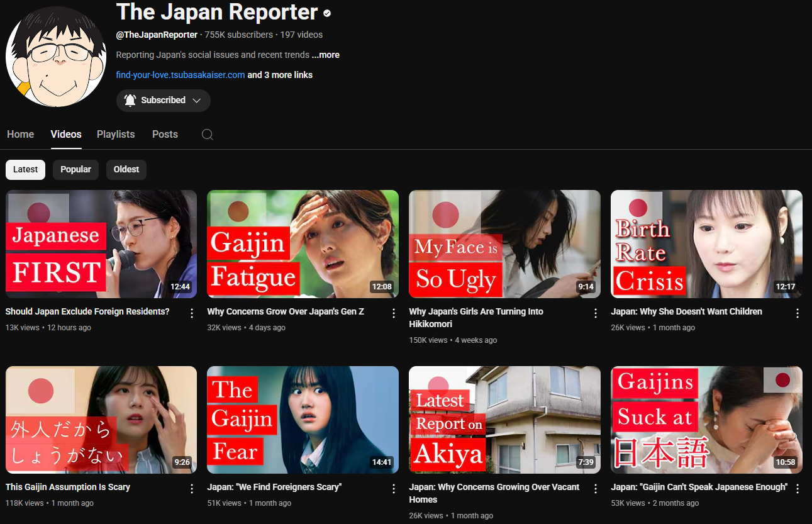This screenshot has width=812, height=524.
Task: Go to the Playlists tab
Action: 116,135
